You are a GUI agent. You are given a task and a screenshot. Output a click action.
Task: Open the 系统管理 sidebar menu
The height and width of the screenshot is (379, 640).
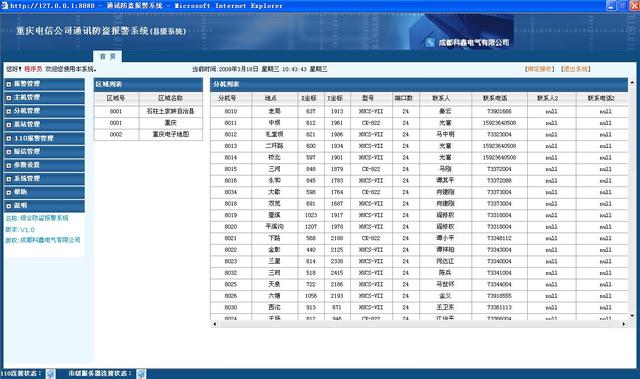coord(44,178)
